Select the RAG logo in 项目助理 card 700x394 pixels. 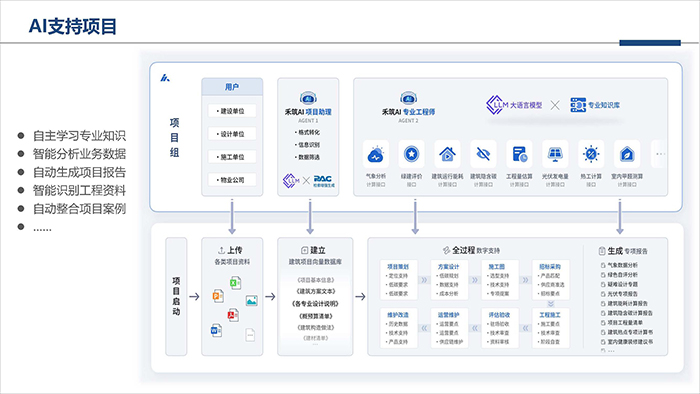(x=324, y=181)
